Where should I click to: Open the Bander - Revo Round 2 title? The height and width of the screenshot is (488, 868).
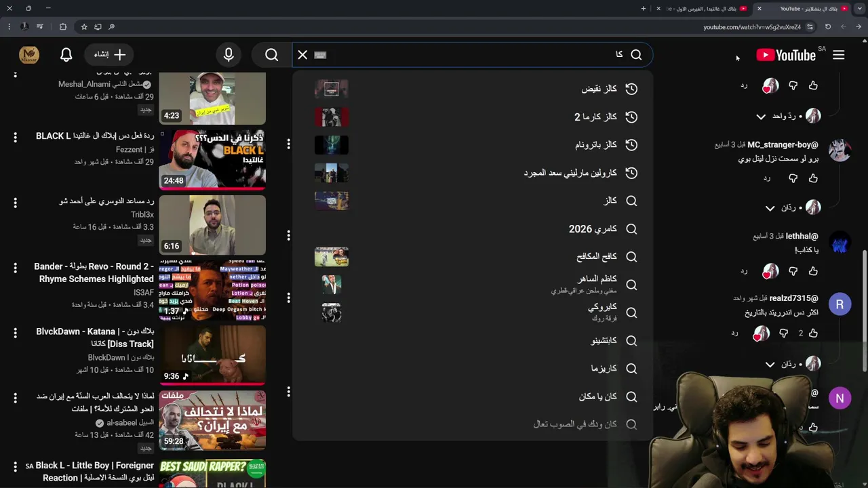(x=94, y=272)
